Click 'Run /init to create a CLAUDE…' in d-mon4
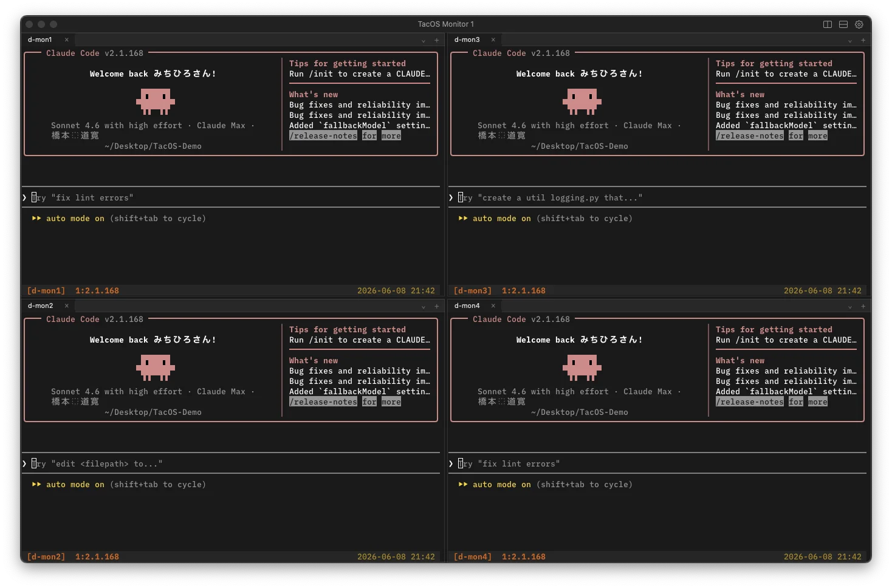The image size is (892, 588). pyautogui.click(x=786, y=340)
